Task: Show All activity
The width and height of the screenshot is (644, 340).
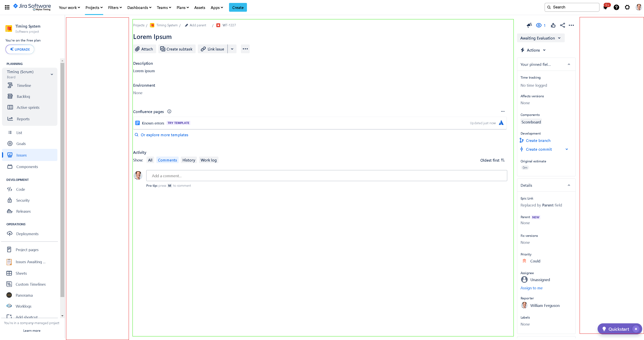Action: pyautogui.click(x=150, y=160)
